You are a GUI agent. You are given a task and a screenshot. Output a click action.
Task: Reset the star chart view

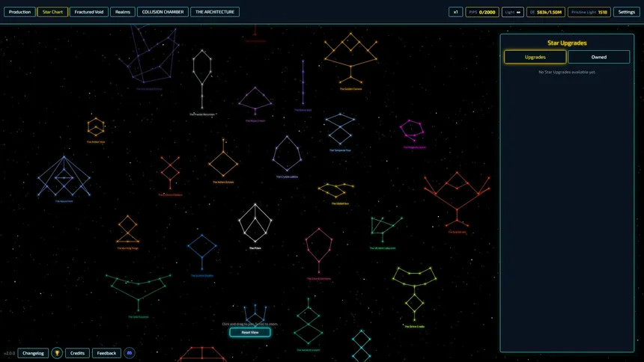(x=250, y=332)
